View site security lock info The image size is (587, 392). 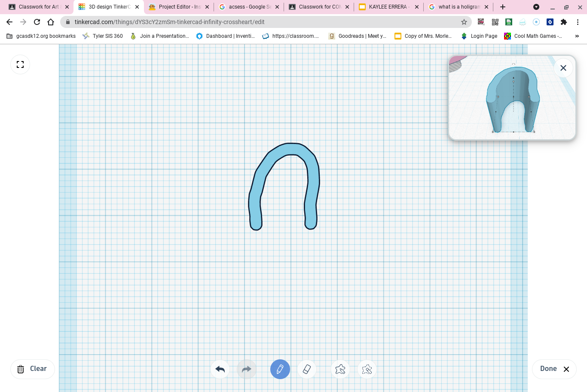67,22
